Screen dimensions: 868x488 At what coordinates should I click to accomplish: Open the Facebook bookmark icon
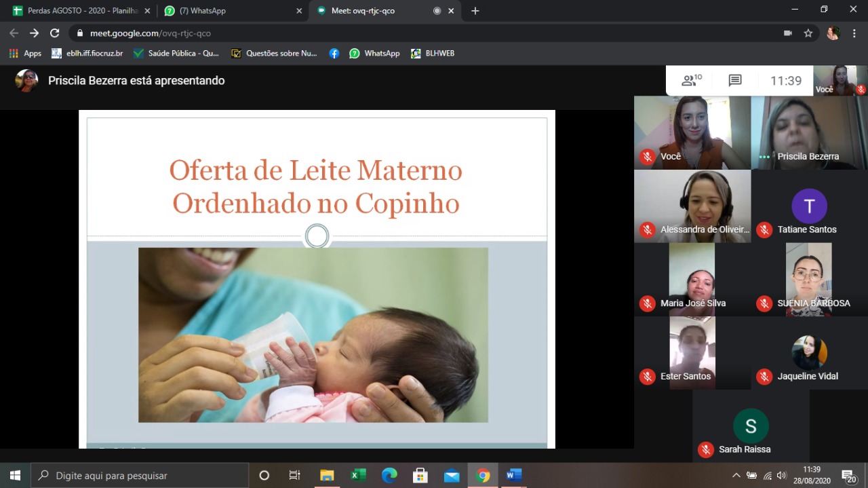point(334,53)
